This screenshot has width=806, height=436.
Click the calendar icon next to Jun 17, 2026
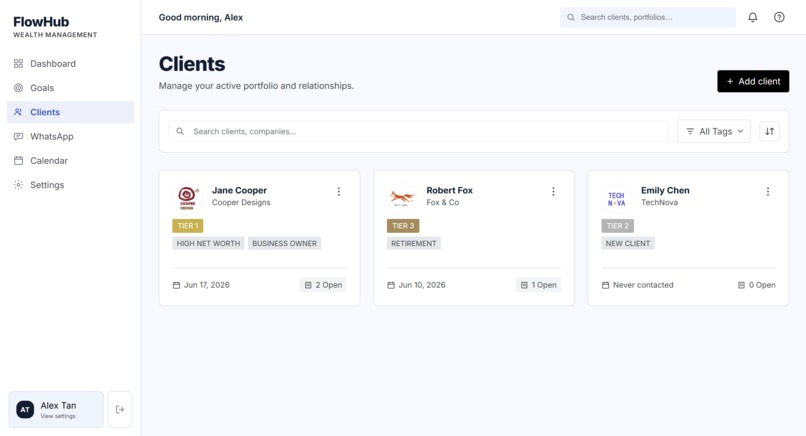coord(176,285)
